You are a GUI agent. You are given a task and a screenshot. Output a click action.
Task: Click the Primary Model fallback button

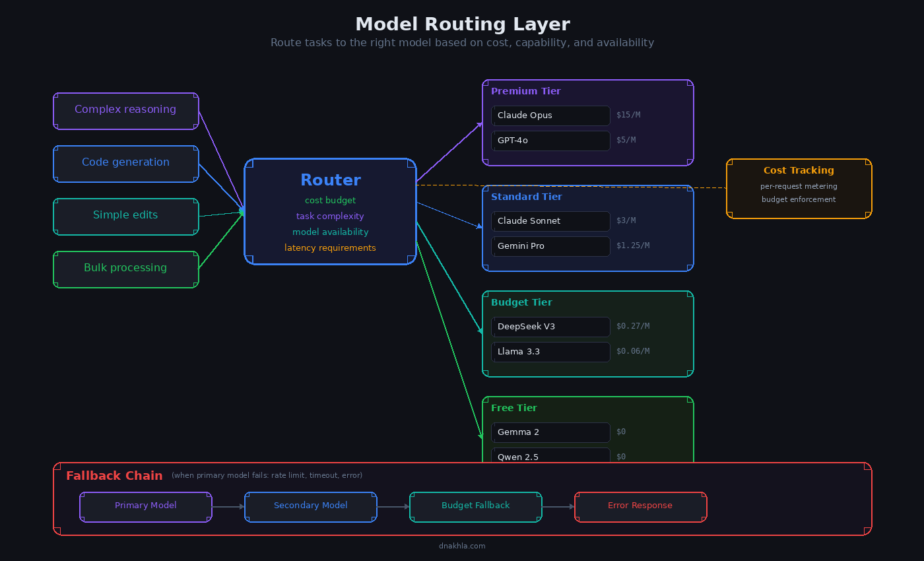click(x=145, y=507)
